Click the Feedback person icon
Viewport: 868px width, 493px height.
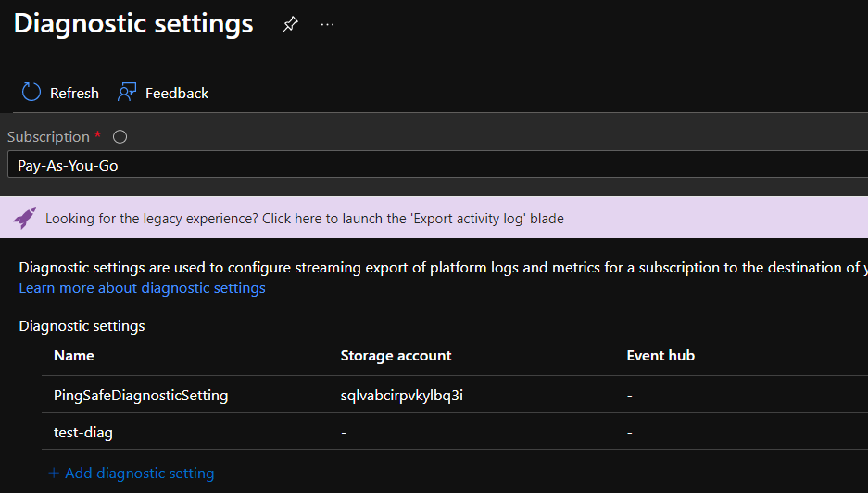127,93
